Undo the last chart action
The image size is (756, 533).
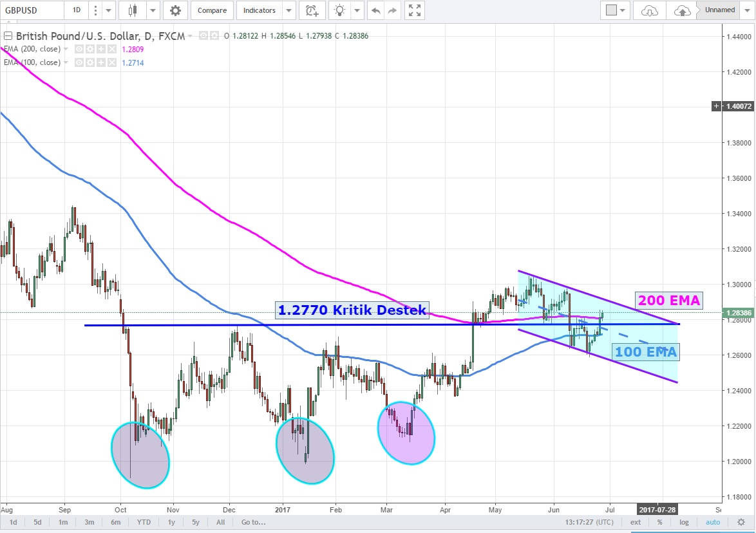375,10
